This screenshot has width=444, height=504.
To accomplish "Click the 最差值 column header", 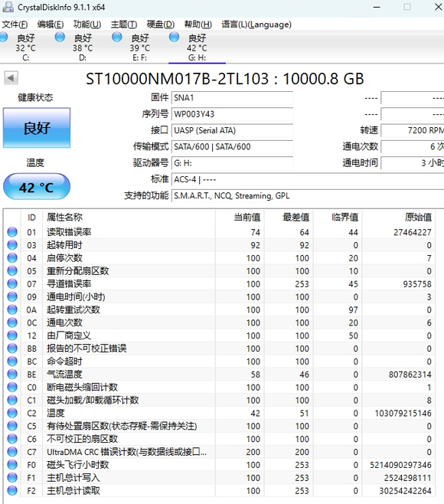I will (289, 218).
